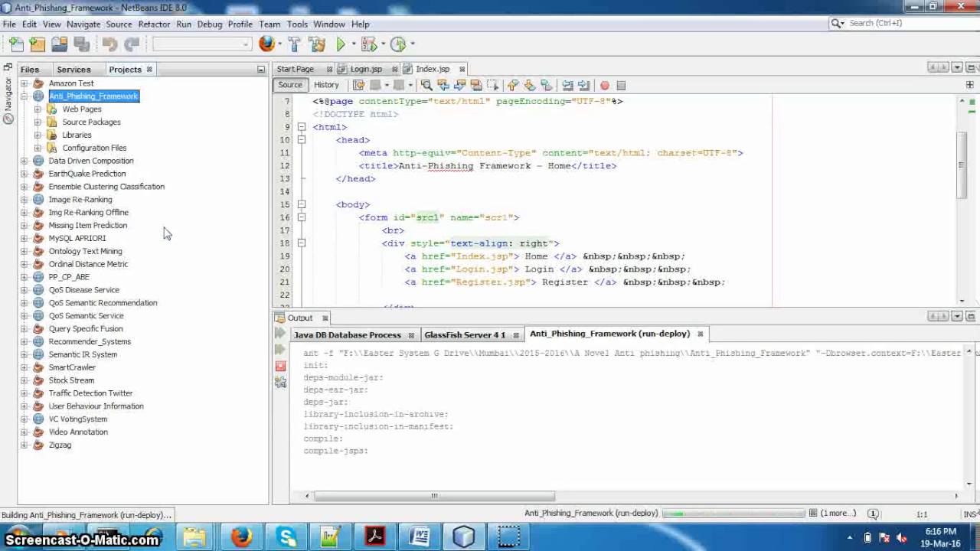Click the Profile Project clock icon
Screen dimensions: 980x551
(397, 44)
